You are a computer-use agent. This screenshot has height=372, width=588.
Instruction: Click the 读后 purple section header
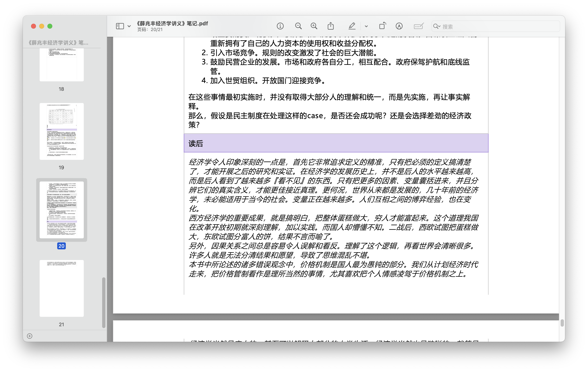click(x=336, y=143)
